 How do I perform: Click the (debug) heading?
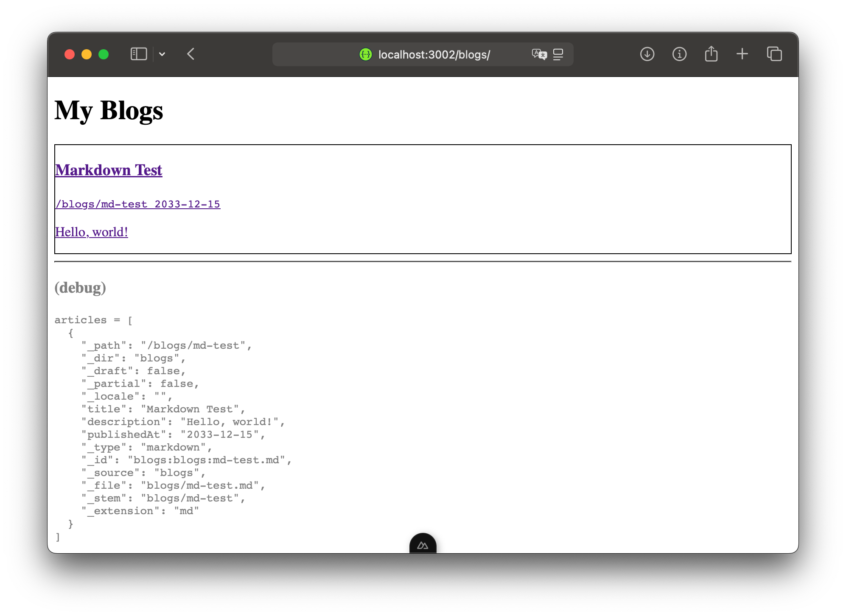coord(80,288)
